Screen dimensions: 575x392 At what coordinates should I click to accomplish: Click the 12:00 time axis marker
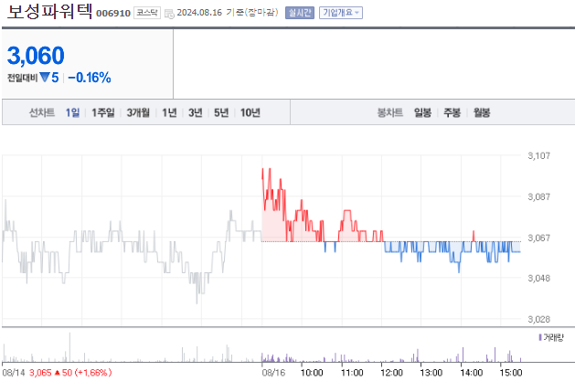click(x=391, y=373)
